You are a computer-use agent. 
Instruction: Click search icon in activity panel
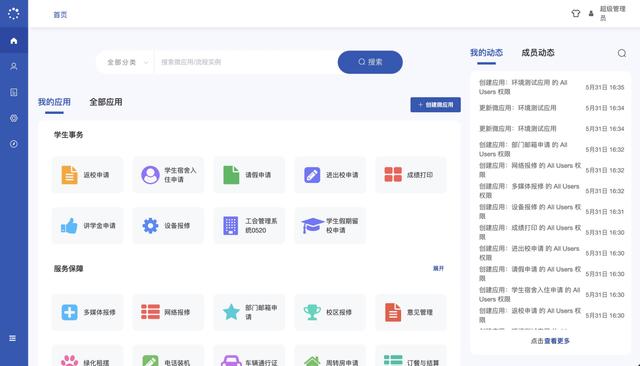pyautogui.click(x=622, y=53)
